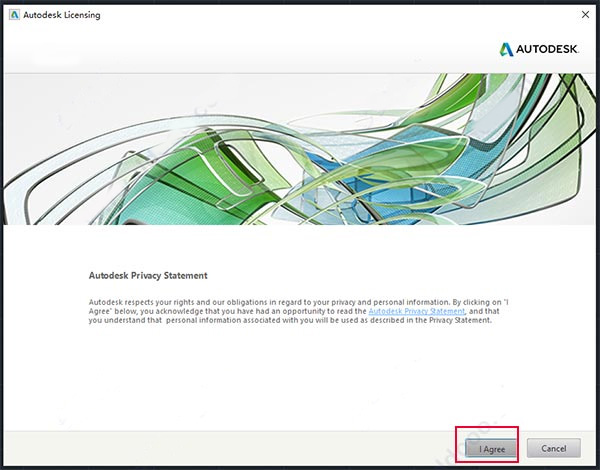Click the 'Autodesk Licensing' window title text

62,15
